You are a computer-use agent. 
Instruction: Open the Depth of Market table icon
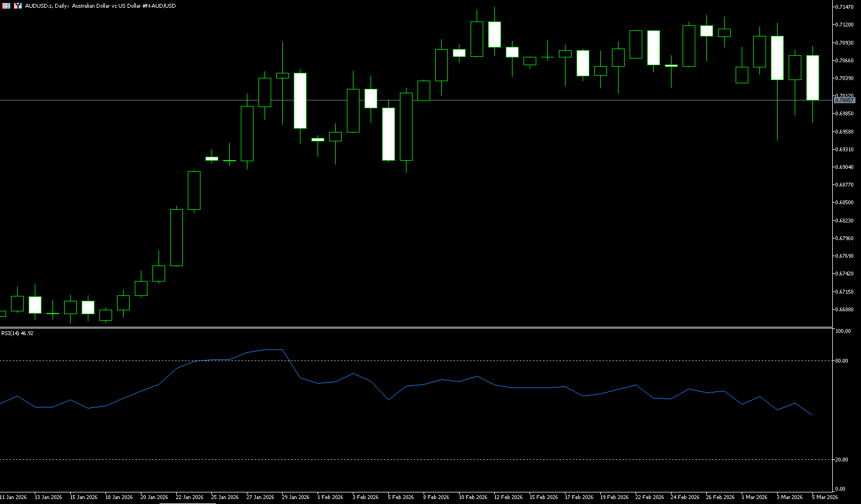pos(6,6)
